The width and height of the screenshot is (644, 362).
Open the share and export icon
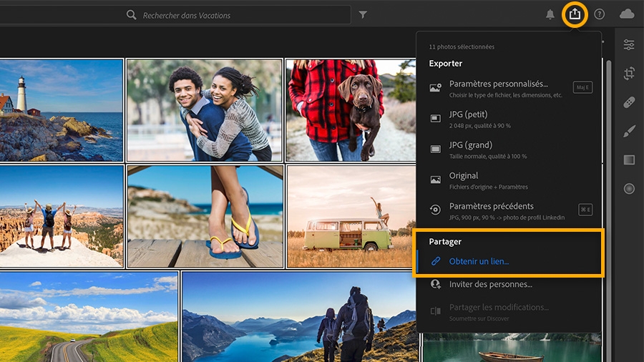(575, 14)
